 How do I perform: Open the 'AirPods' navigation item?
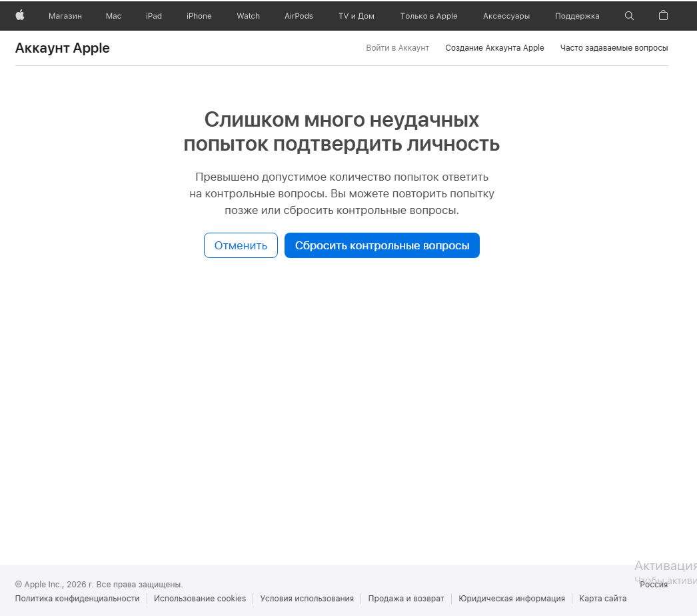coord(298,15)
